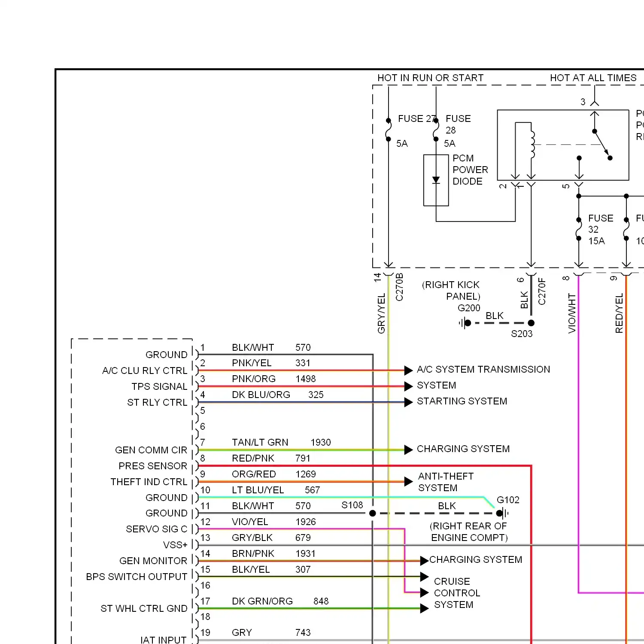Click the relay switch contact symbol
This screenshot has width=644, height=644.
(x=602, y=145)
